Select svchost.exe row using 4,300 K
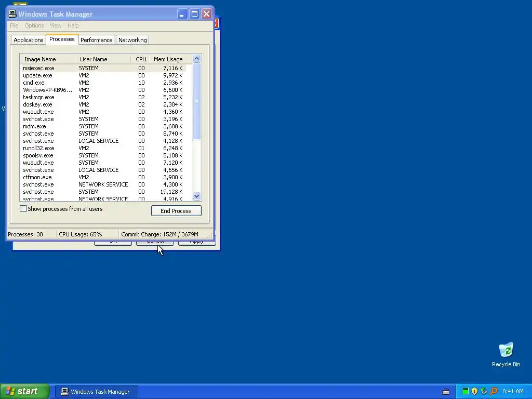 103,184
